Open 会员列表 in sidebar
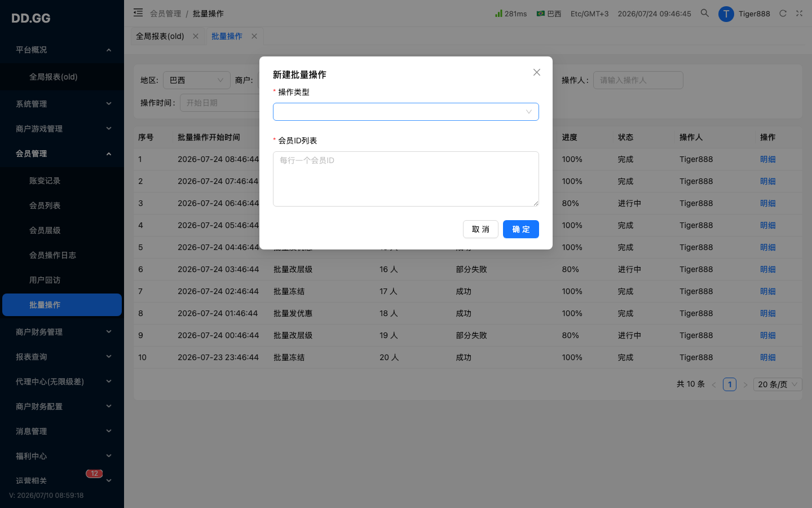This screenshot has width=812, height=508. (x=62, y=205)
